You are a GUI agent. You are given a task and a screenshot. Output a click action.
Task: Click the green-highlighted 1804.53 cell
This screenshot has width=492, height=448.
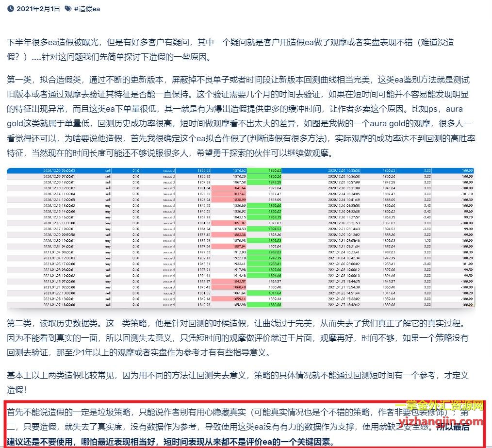pyautogui.click(x=264, y=229)
